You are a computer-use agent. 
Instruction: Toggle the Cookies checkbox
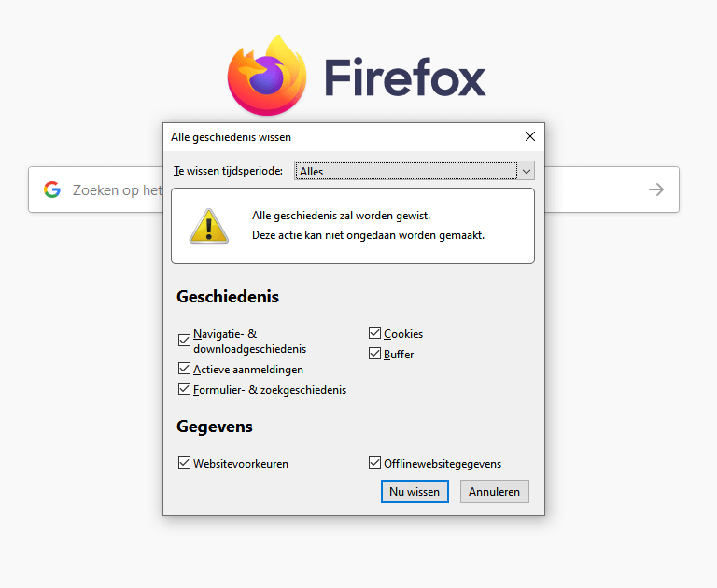coord(374,333)
